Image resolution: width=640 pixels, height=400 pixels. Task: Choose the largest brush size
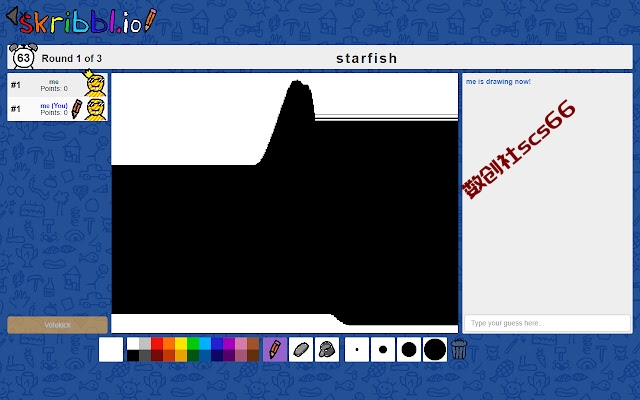(435, 349)
